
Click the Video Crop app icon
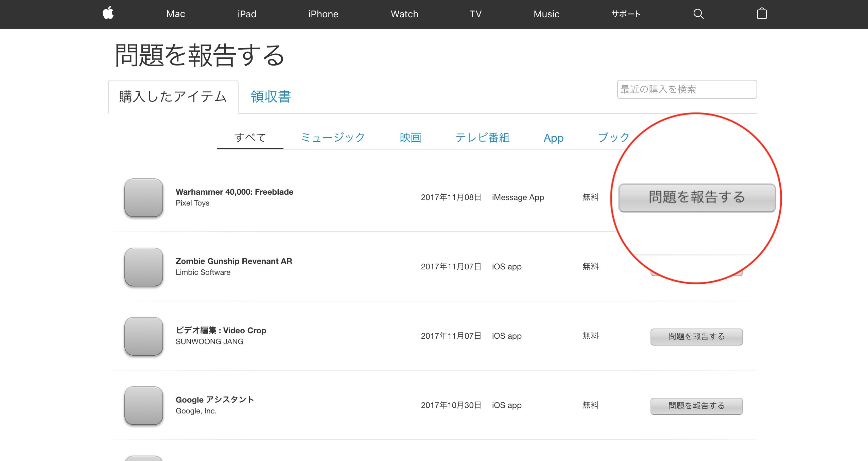[x=144, y=336]
